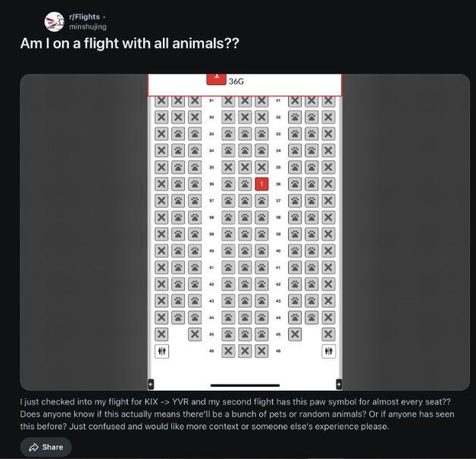Viewport: 476px width, 459px height.
Task: Click the far-left X seat in row 45
Action: (161, 334)
